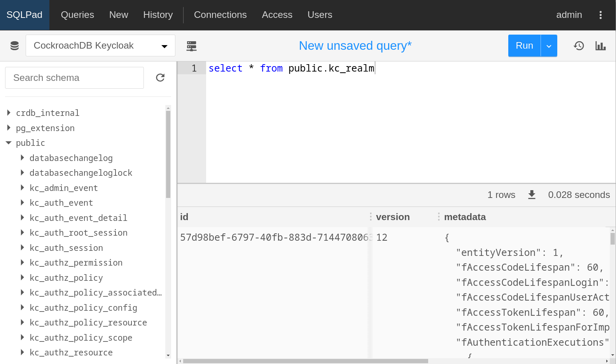
Task: Open the Queries menu
Action: point(77,15)
